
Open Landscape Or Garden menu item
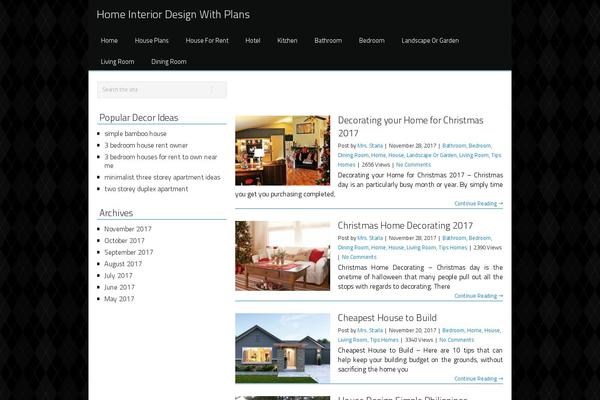(430, 41)
